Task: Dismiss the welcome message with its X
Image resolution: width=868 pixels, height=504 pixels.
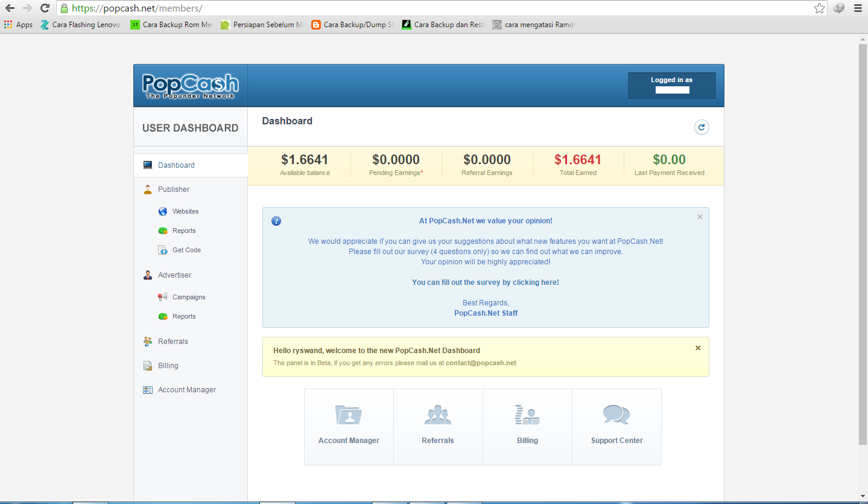Action: pyautogui.click(x=697, y=348)
